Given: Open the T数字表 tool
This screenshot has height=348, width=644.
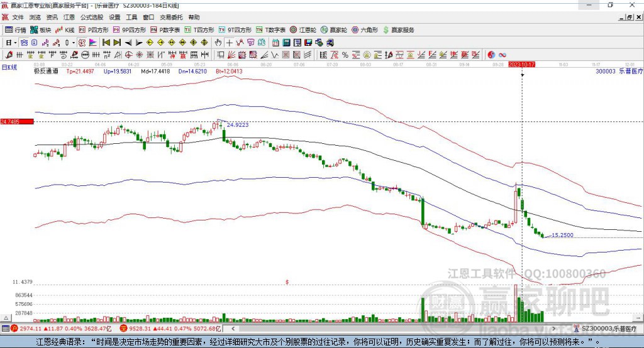Looking at the screenshot, I should pyautogui.click(x=270, y=30).
